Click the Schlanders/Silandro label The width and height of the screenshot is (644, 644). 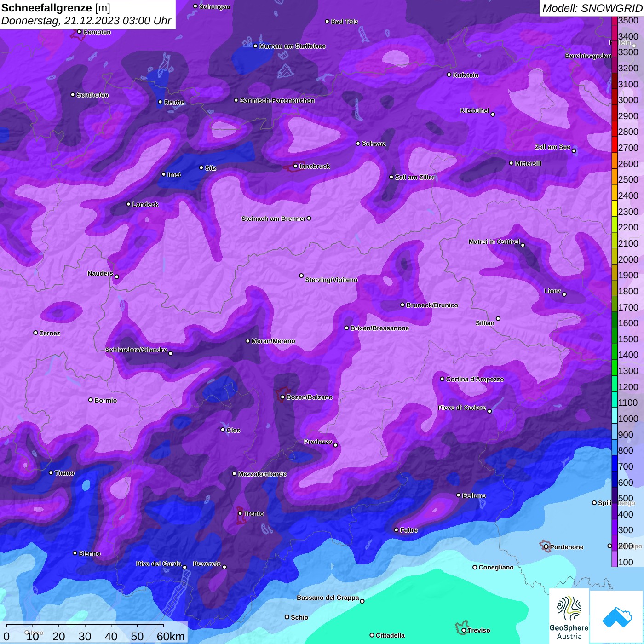(x=136, y=350)
